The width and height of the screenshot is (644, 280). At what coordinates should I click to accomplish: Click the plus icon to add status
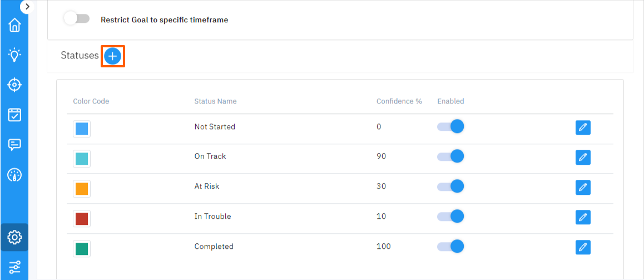tap(112, 56)
